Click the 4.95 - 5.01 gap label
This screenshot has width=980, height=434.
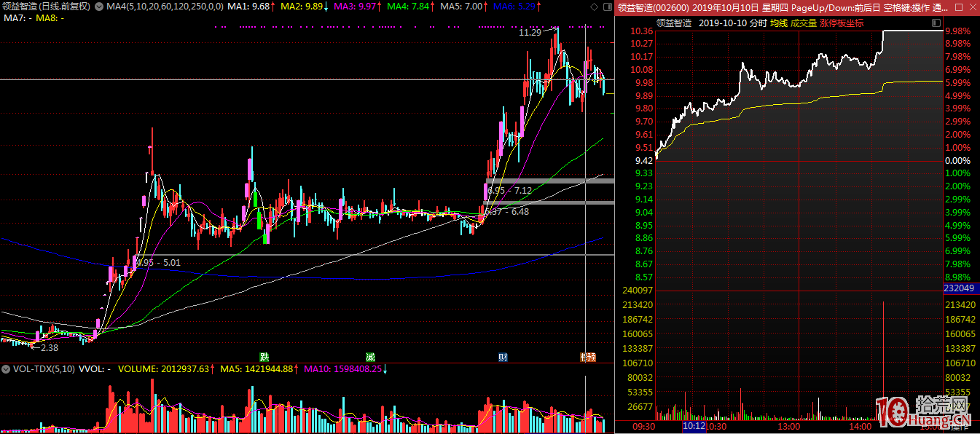(x=158, y=262)
